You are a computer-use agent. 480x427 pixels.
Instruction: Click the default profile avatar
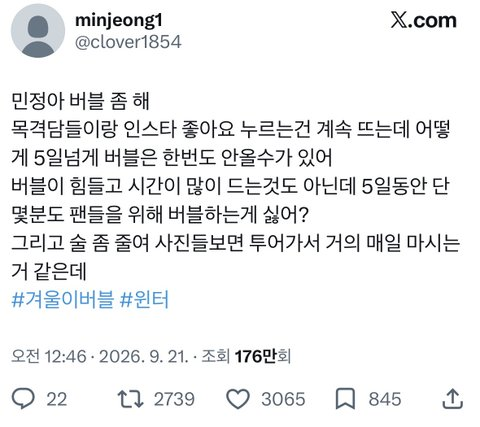(x=38, y=31)
